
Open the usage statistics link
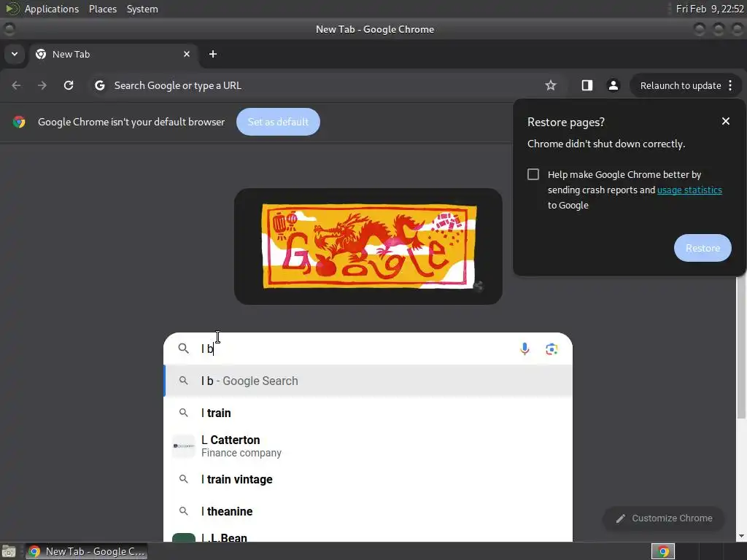click(689, 190)
